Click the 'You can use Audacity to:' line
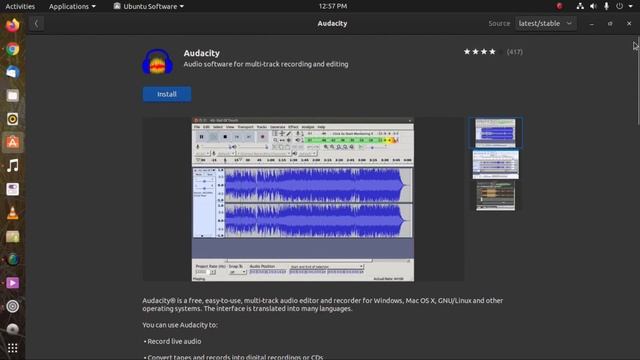 pyautogui.click(x=180, y=325)
